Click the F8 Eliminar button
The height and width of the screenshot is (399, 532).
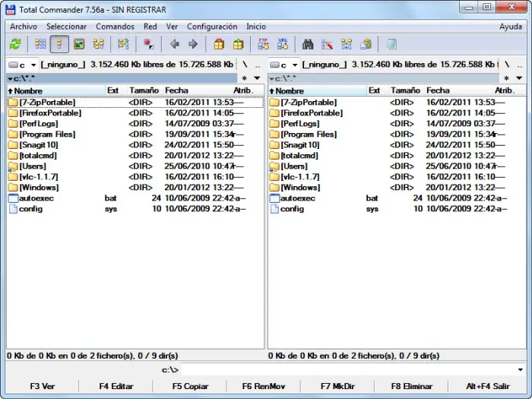coord(412,386)
